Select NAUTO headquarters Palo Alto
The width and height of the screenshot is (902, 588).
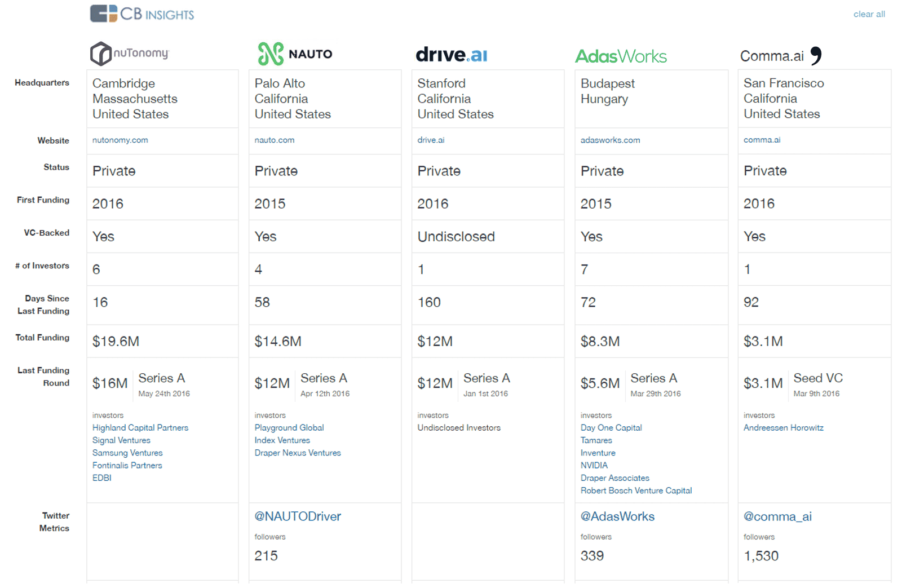(280, 83)
